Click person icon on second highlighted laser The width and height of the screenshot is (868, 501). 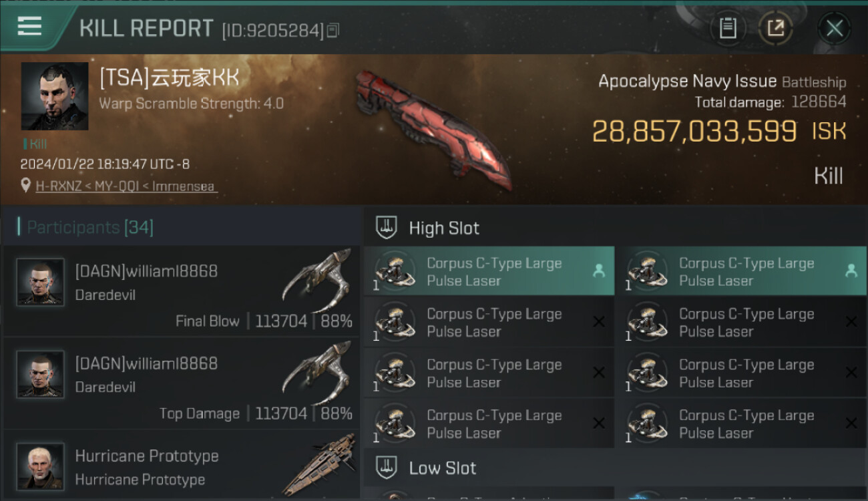tap(851, 271)
